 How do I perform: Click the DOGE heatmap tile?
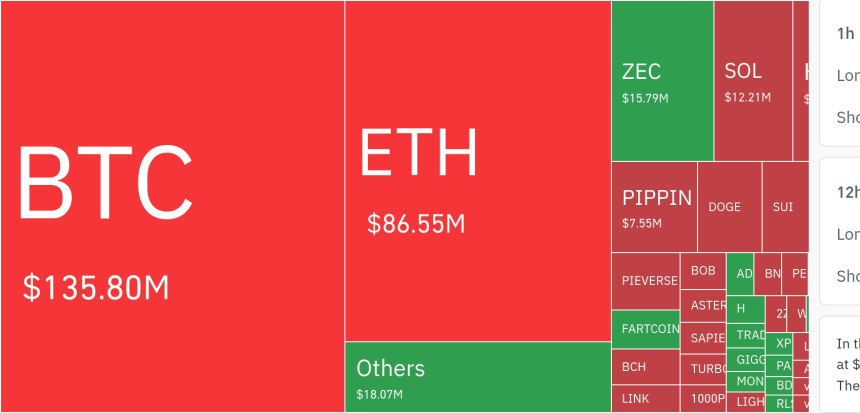[x=729, y=207]
